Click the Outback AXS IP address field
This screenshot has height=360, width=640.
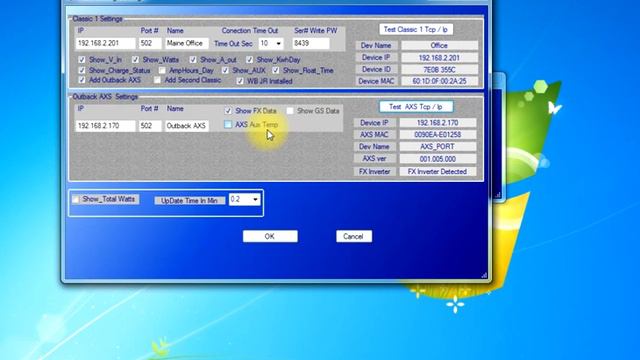pos(105,126)
